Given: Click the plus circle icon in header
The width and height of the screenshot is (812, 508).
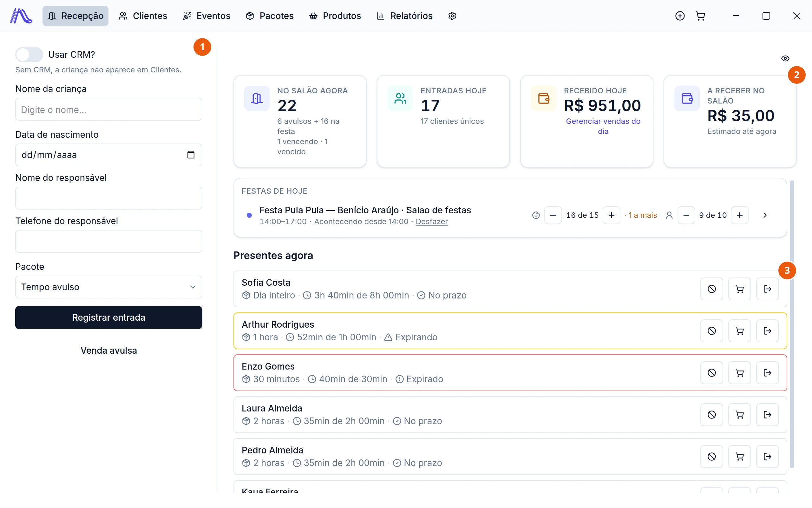Looking at the screenshot, I should 680,16.
